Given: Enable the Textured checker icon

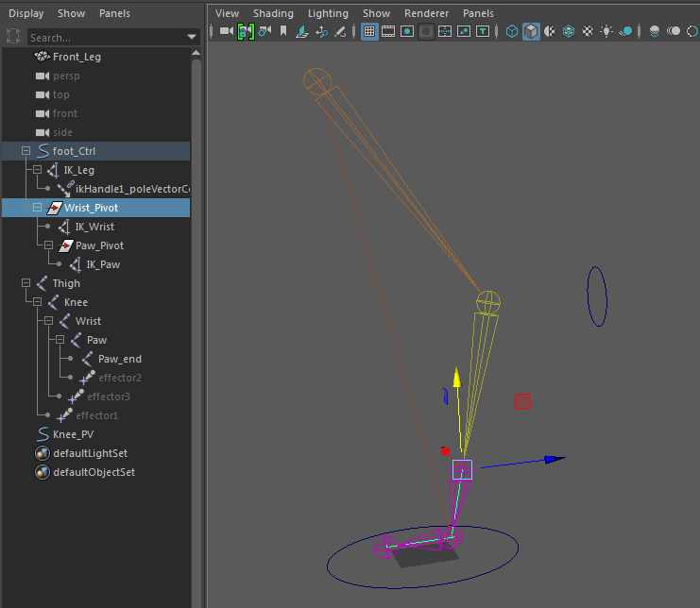Looking at the screenshot, I should point(588,31).
